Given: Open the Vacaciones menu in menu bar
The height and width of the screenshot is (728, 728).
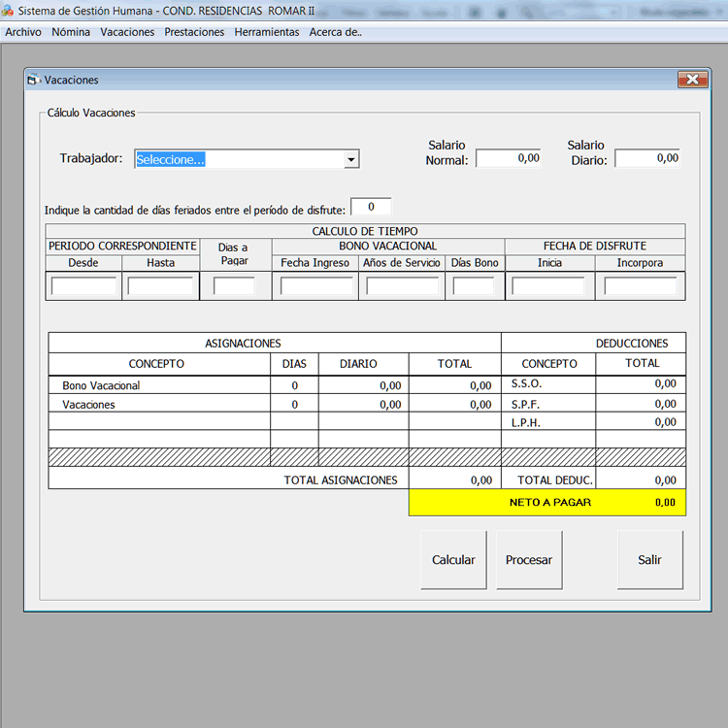Looking at the screenshot, I should pos(127,32).
